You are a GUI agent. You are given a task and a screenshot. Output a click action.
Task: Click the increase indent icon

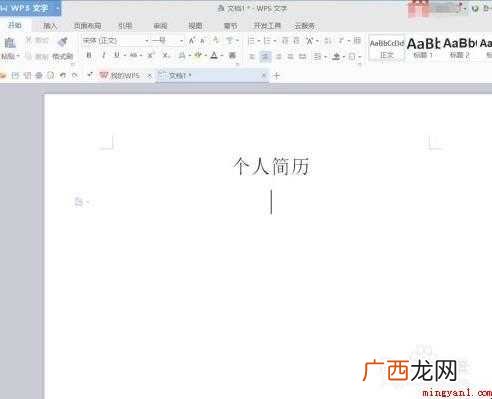(x=296, y=41)
